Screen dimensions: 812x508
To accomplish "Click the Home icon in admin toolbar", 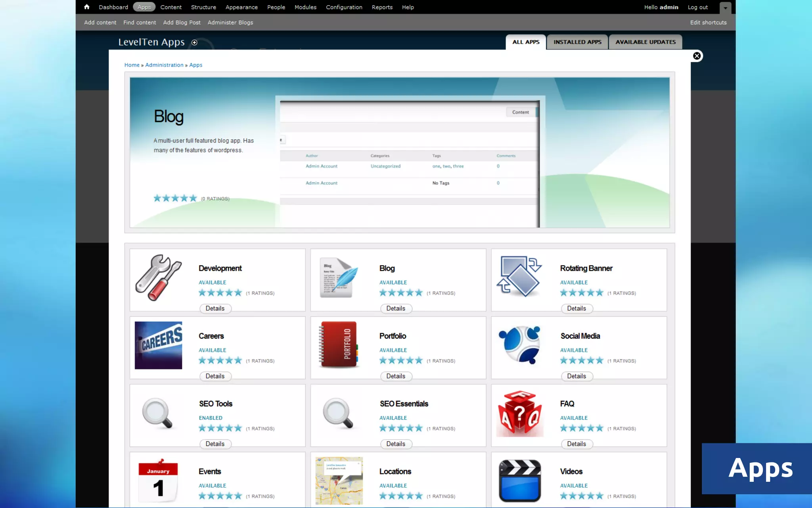I will 86,7.
